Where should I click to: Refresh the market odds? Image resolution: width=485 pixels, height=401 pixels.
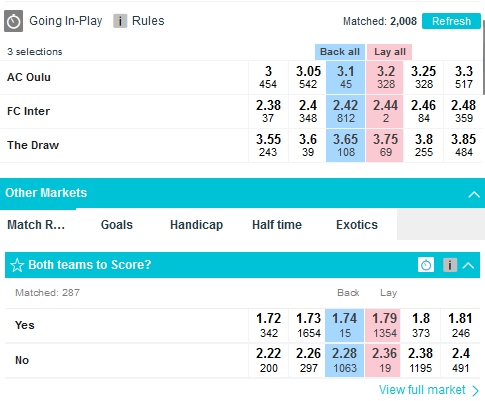click(451, 21)
